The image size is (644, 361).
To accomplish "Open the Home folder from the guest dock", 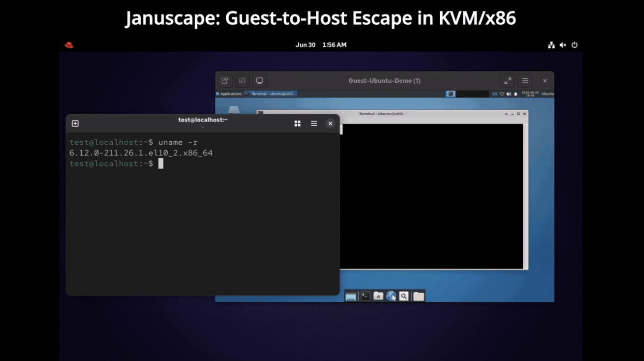I will point(378,296).
